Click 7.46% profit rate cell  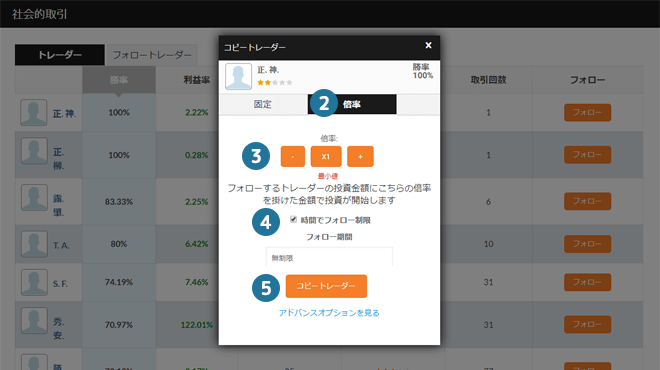pos(197,282)
